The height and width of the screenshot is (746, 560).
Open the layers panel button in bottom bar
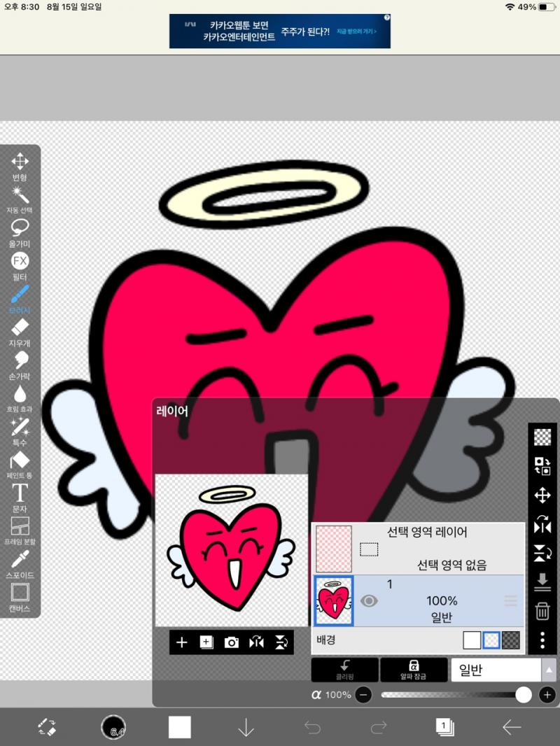pos(444,727)
